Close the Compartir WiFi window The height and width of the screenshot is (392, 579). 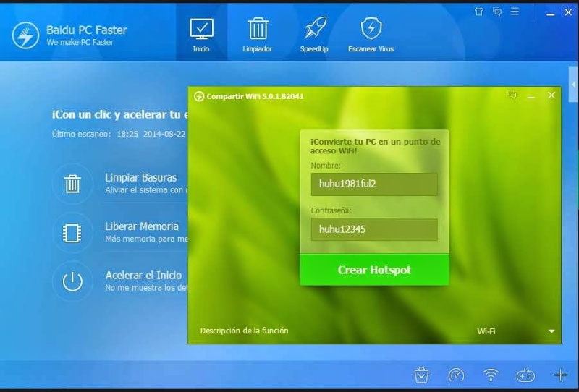coord(551,95)
